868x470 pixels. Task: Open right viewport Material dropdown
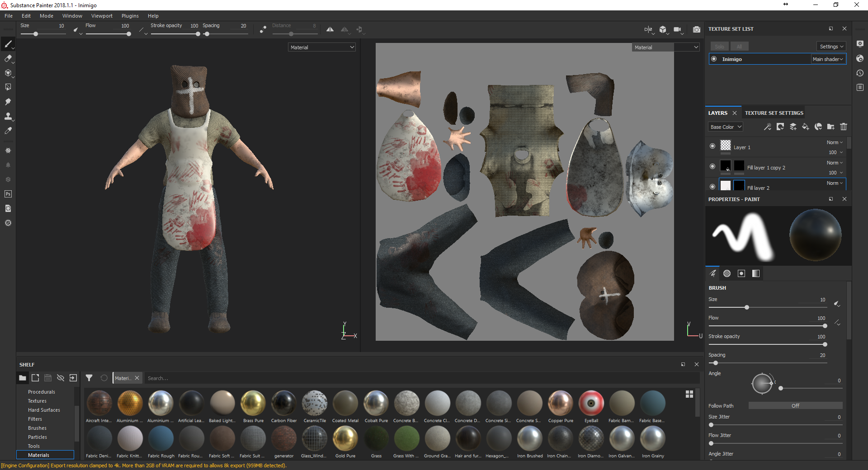coord(666,47)
